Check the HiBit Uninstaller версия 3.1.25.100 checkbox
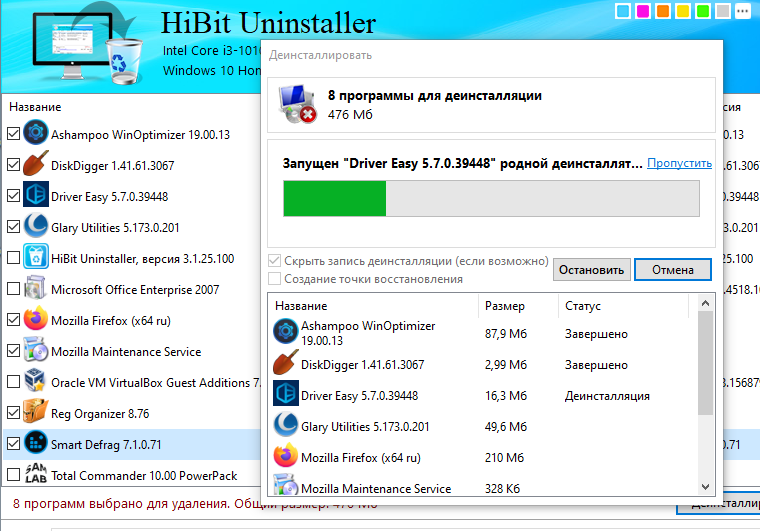 point(14,257)
